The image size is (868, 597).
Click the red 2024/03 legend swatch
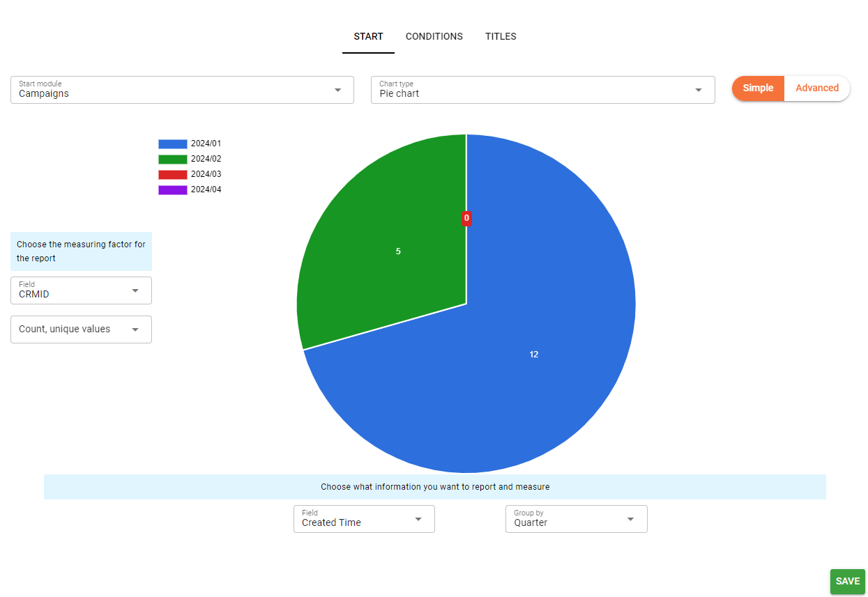point(172,173)
